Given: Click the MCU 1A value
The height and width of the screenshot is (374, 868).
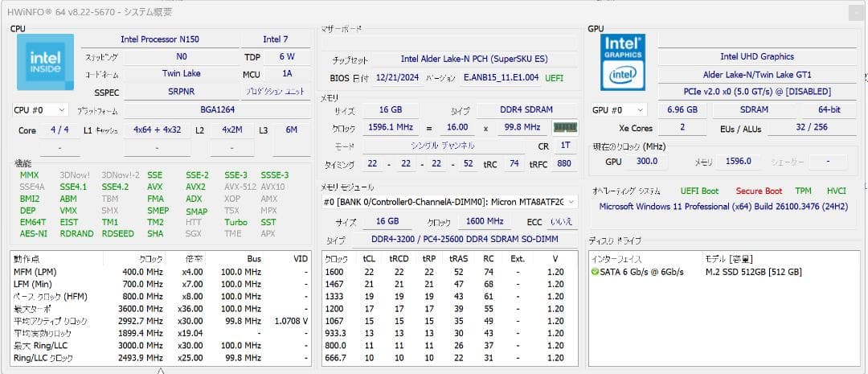Looking at the screenshot, I should click(x=287, y=74).
